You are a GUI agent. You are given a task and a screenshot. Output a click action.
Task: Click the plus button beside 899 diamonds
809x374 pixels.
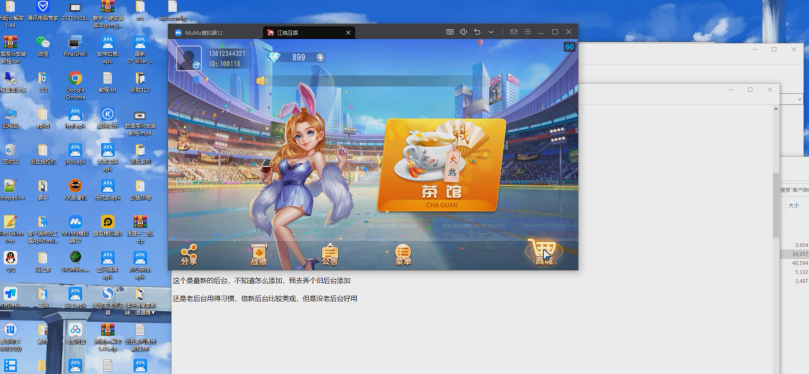[x=320, y=57]
